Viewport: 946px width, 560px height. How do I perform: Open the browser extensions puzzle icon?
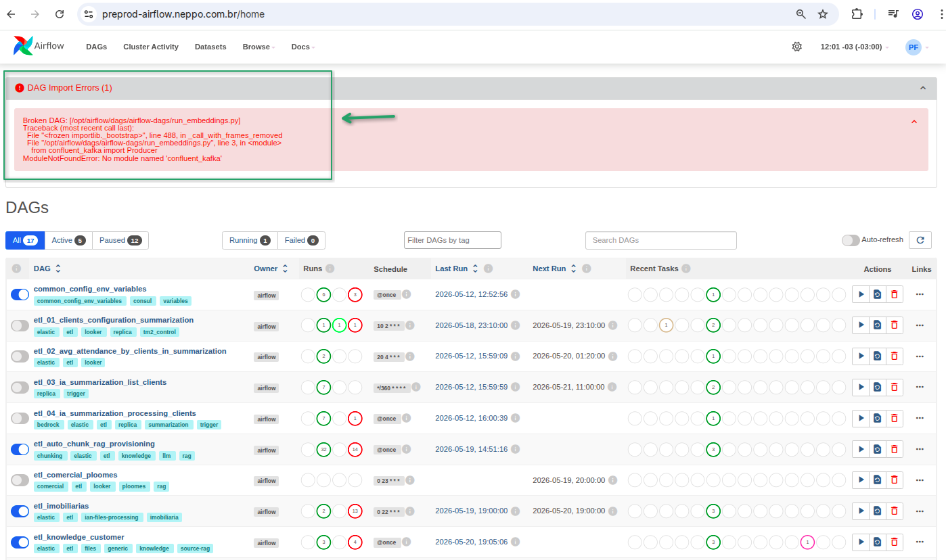(857, 14)
